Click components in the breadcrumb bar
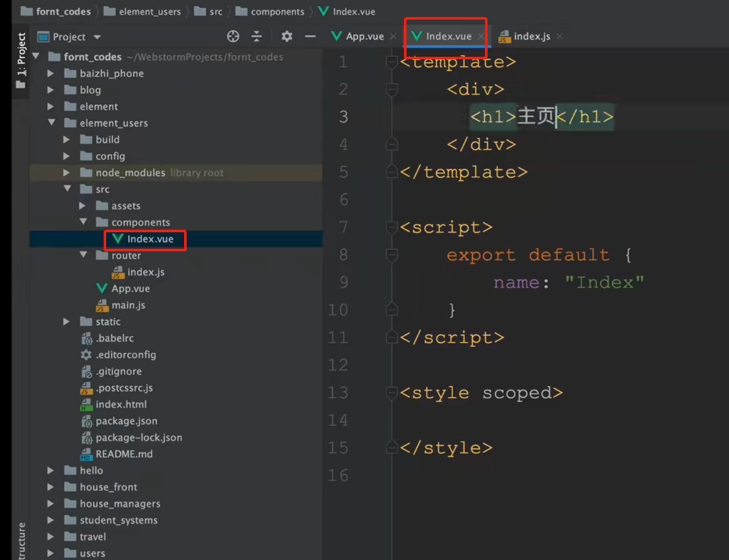The image size is (729, 560). pos(270,11)
